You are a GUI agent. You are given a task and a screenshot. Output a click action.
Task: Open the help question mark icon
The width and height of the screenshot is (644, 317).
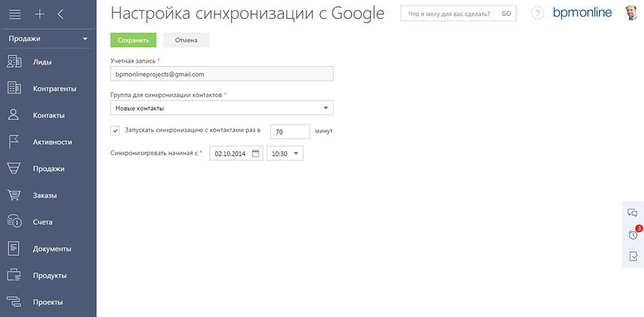point(537,14)
